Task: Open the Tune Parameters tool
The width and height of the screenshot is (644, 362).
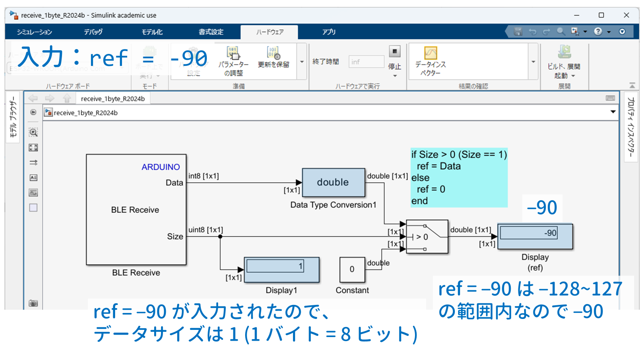Action: click(233, 61)
